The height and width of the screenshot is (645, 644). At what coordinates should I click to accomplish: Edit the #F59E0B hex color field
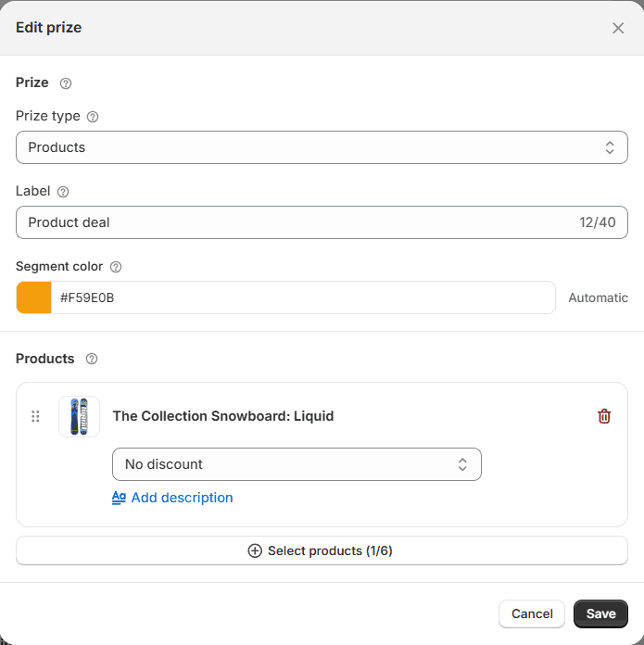(303, 297)
